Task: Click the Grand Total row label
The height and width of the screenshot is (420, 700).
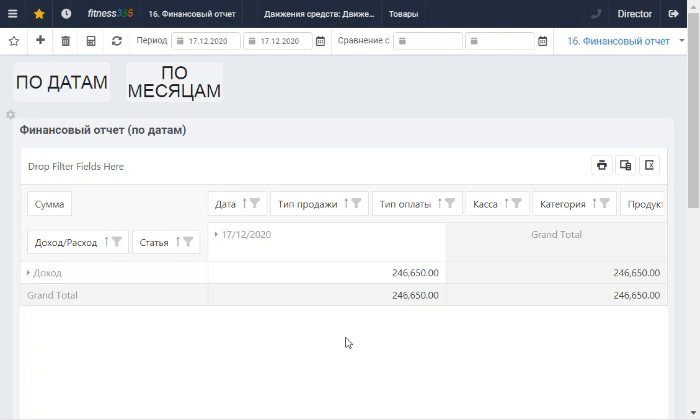Action: pyautogui.click(x=52, y=295)
